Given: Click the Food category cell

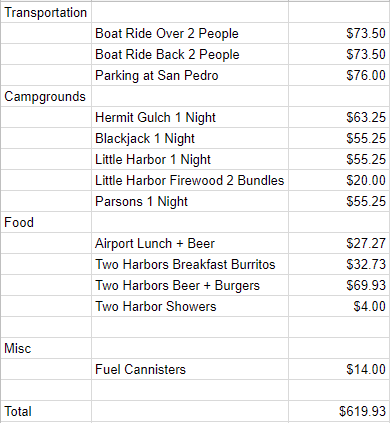Looking at the screenshot, I should [x=46, y=222].
